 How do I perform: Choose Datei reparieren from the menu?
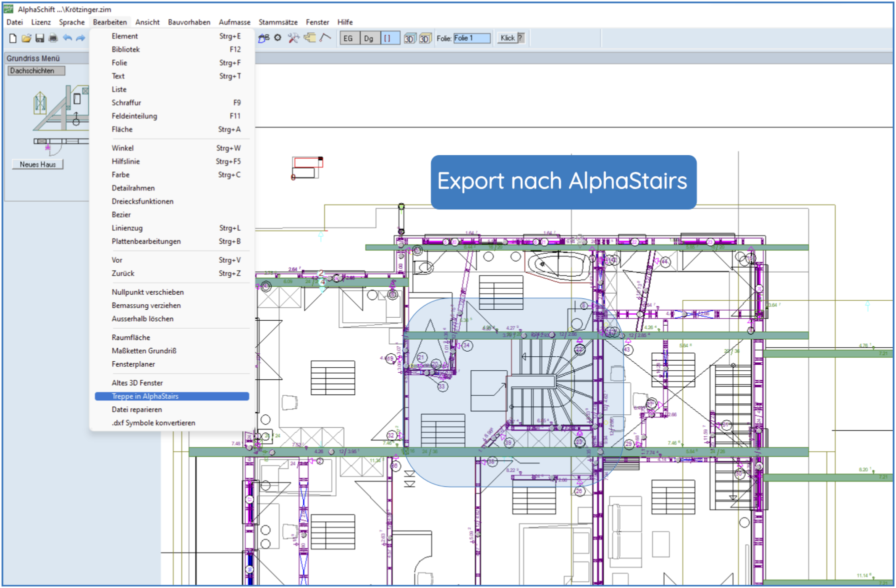(x=172, y=410)
